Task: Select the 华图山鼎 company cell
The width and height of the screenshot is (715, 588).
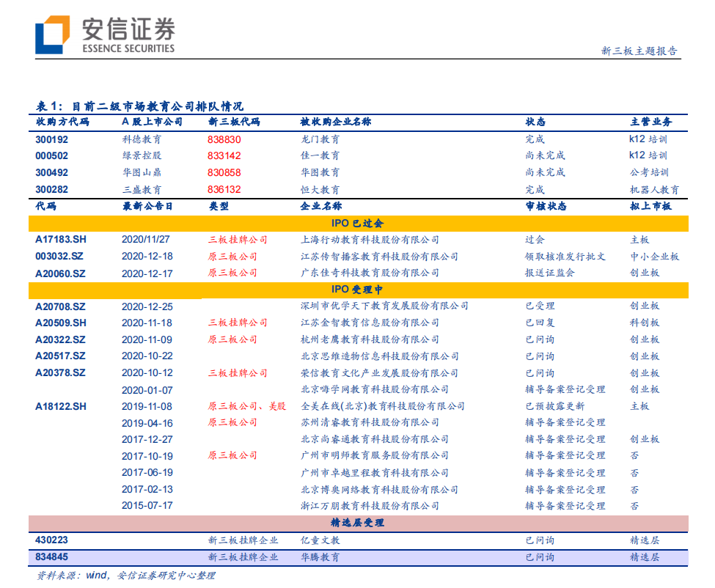Action: tap(142, 172)
